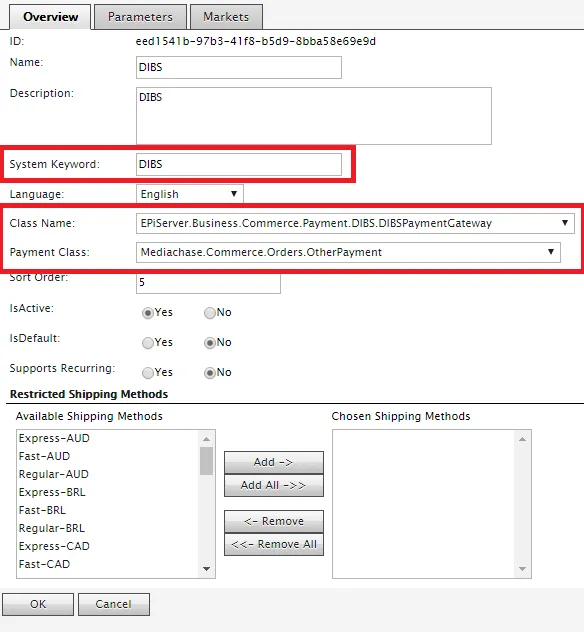Image resolution: width=584 pixels, height=632 pixels.
Task: Open the Markets tab
Action: click(226, 17)
